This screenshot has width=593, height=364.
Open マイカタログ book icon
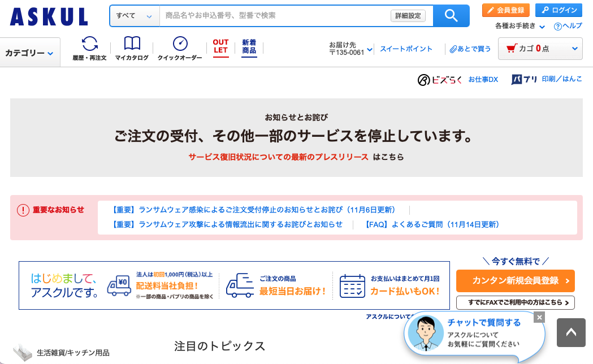(x=132, y=49)
